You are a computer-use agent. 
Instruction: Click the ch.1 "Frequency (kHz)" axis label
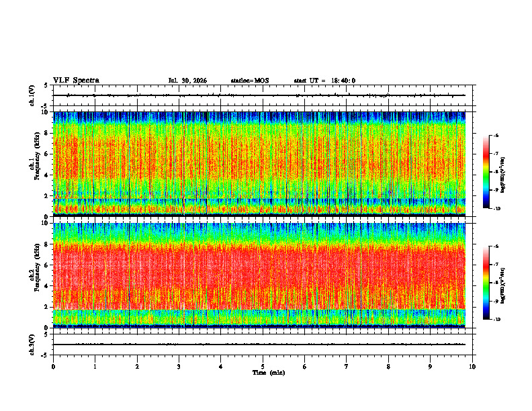[38, 156]
